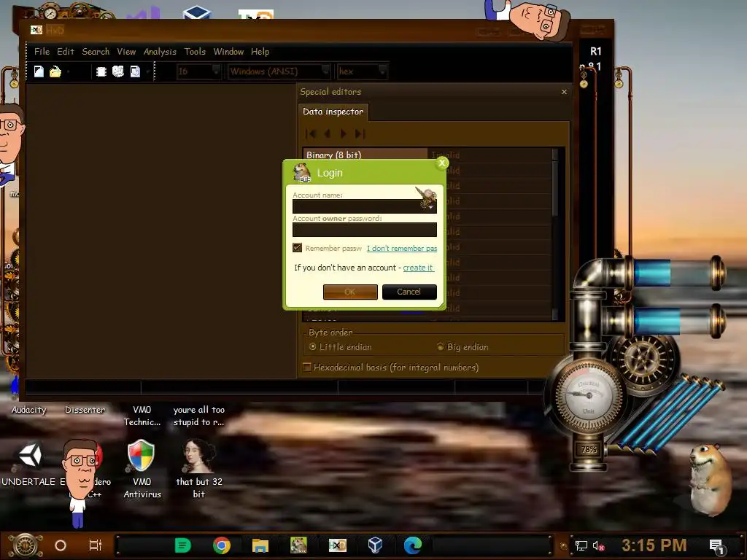Select the Binary (8 bit) row
The width and height of the screenshot is (747, 560).
pyautogui.click(x=365, y=155)
